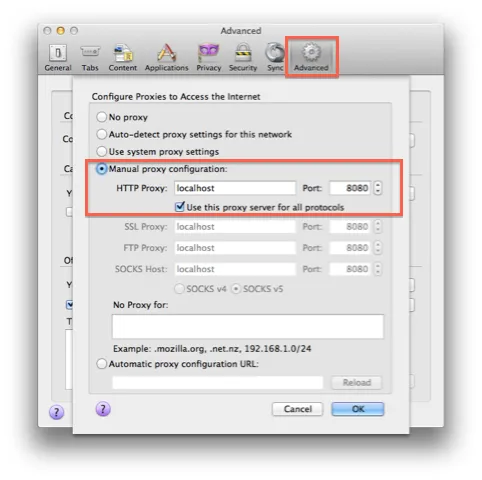Click the 'Configure Proxies to Access the Internet' heading
Viewport: 482px width, 480px height.
point(176,97)
